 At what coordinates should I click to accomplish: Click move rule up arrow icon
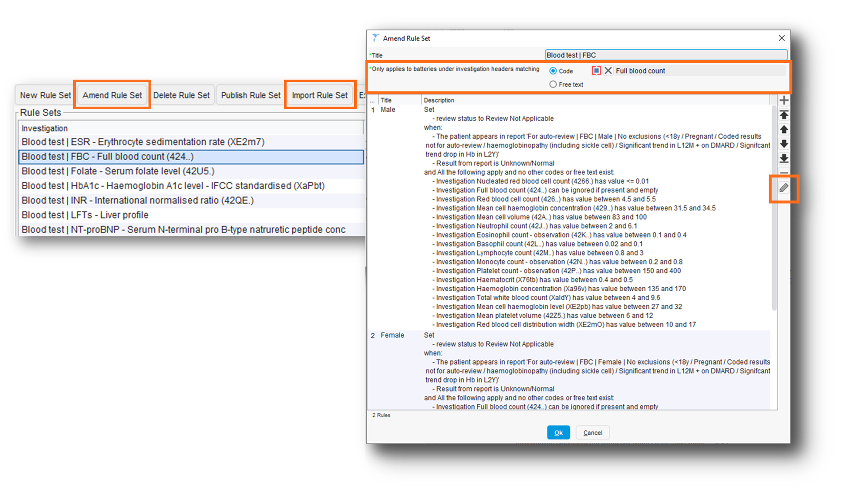coord(784,129)
